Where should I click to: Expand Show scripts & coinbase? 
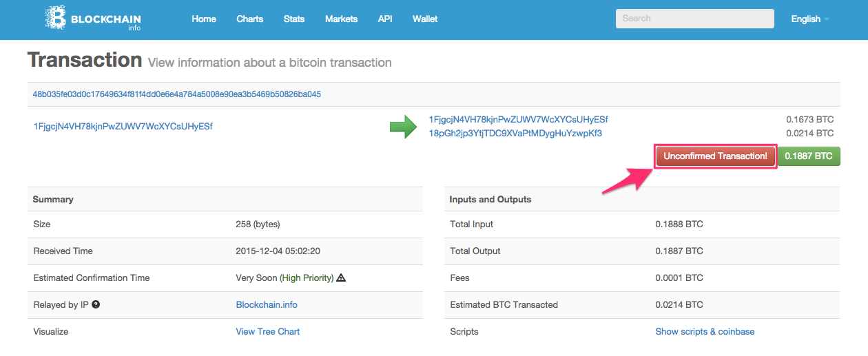(705, 331)
